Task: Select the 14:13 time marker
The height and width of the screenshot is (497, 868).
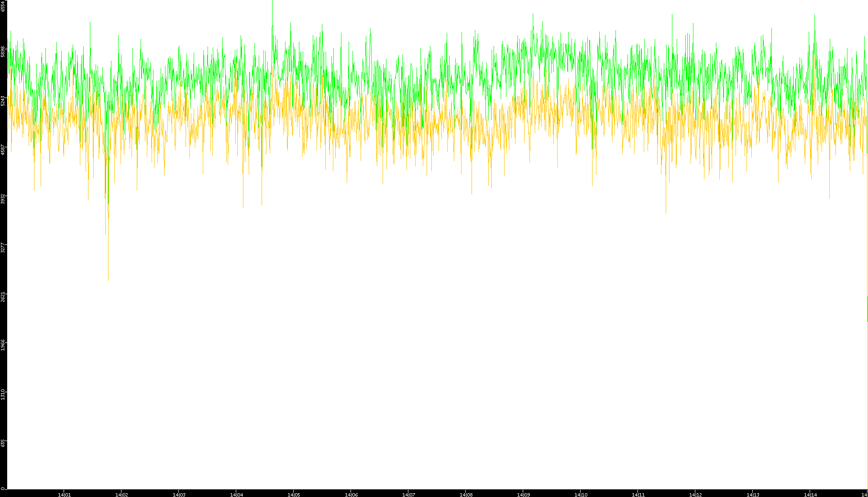Action: click(x=753, y=495)
